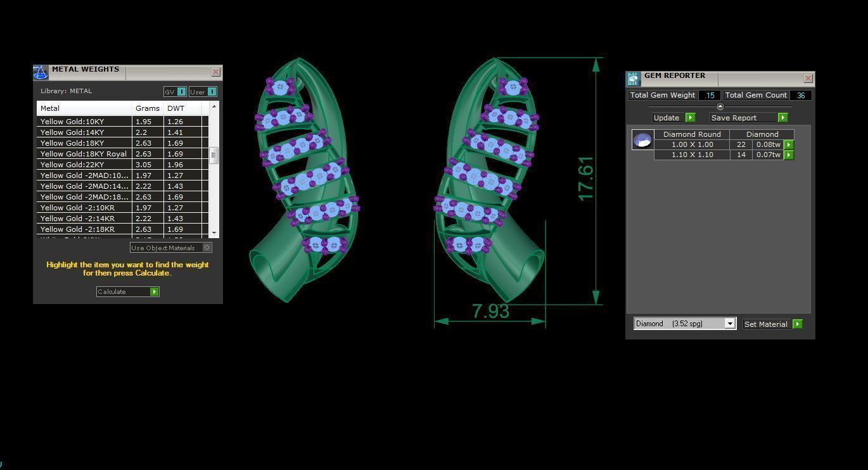Viewport: 868px width, 470px height.
Task: Select the Yellow Gold:22KY row
Action: point(122,165)
